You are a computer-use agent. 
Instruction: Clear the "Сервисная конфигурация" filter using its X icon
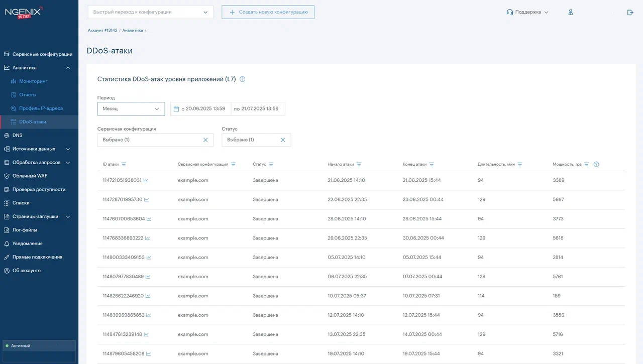205,140
